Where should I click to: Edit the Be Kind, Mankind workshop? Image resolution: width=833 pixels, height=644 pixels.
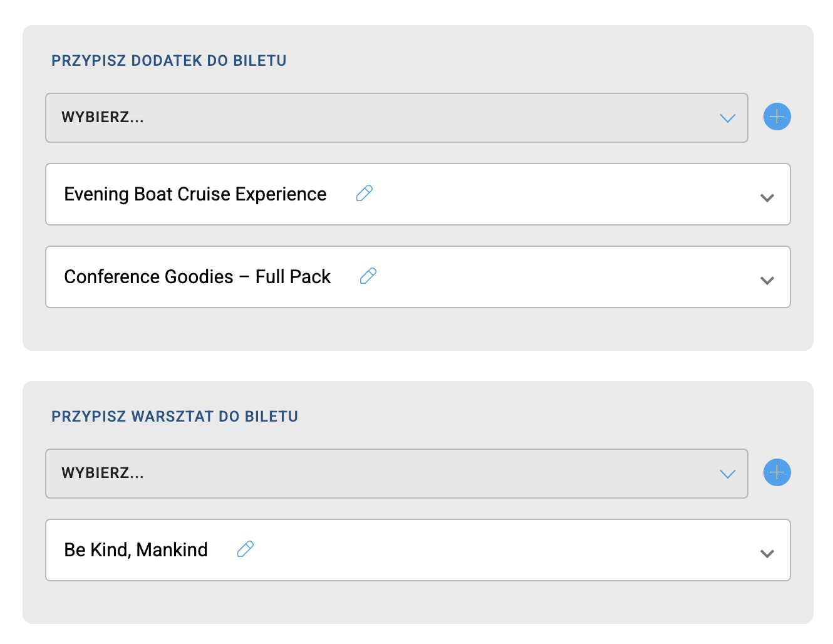[246, 549]
